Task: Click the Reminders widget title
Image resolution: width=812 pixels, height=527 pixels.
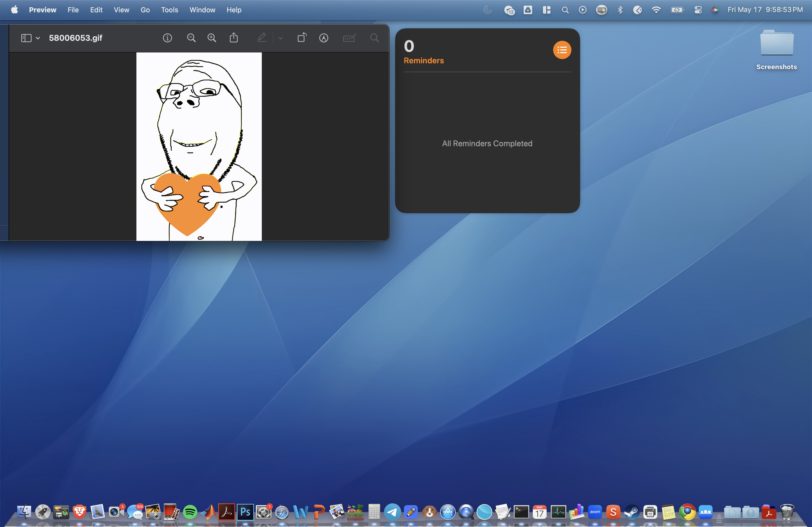Action: 423,61
